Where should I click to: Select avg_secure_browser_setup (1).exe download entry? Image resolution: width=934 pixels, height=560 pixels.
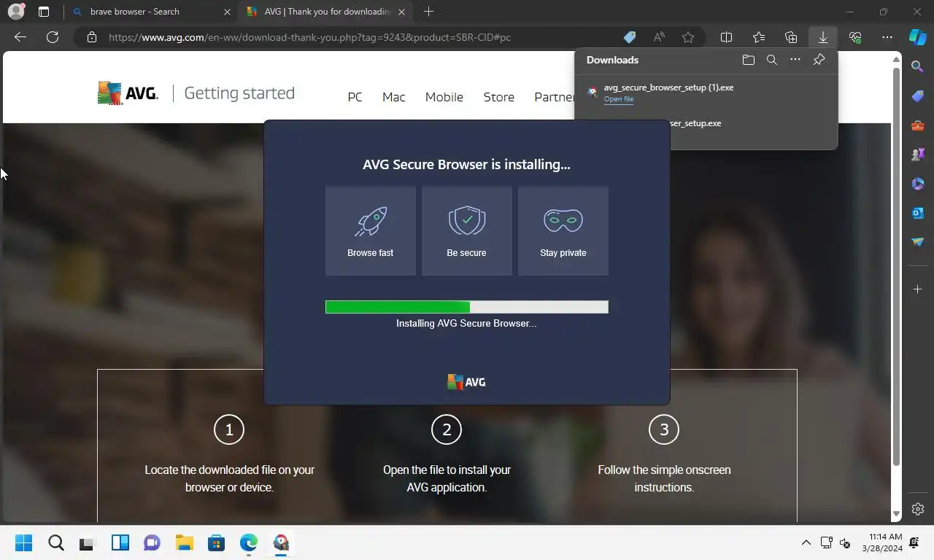pos(706,93)
